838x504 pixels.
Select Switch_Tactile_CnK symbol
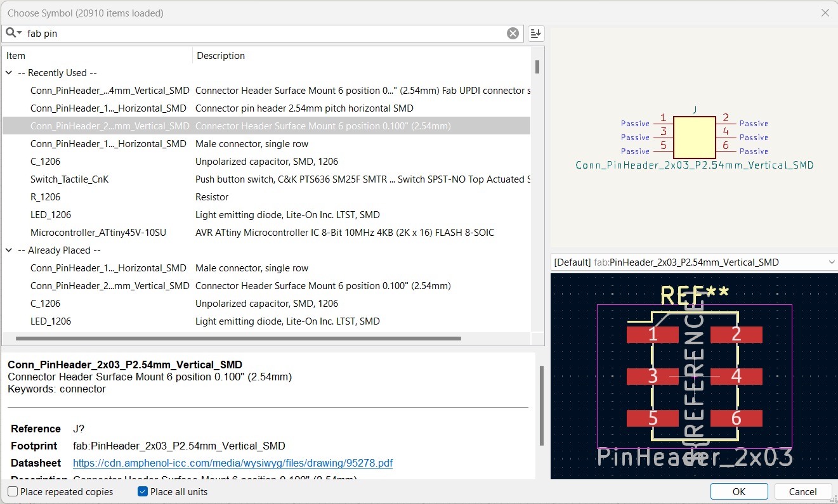coord(266,179)
